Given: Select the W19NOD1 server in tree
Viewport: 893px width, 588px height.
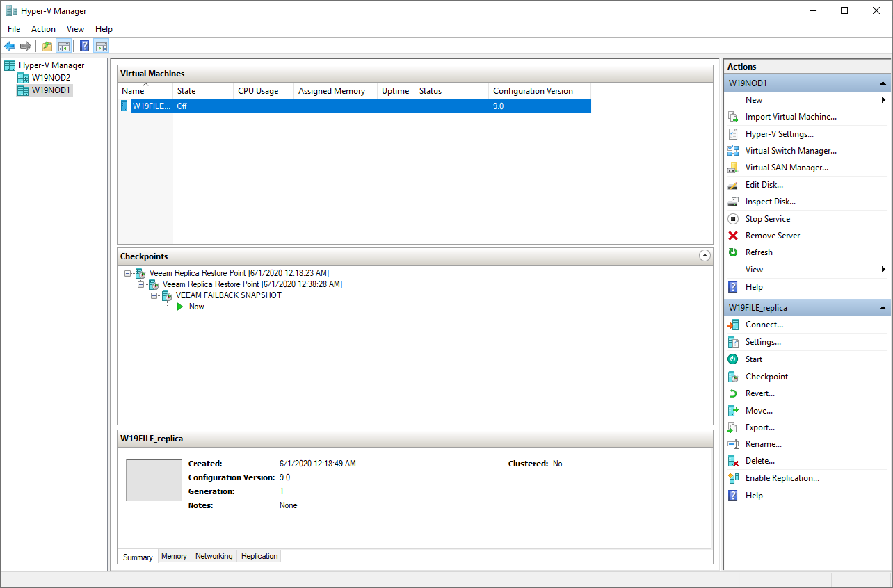Looking at the screenshot, I should click(51, 90).
